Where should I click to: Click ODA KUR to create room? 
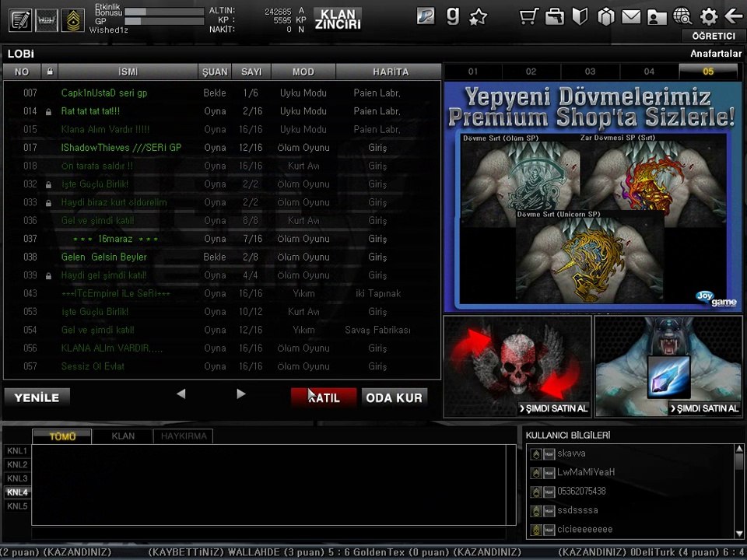394,397
